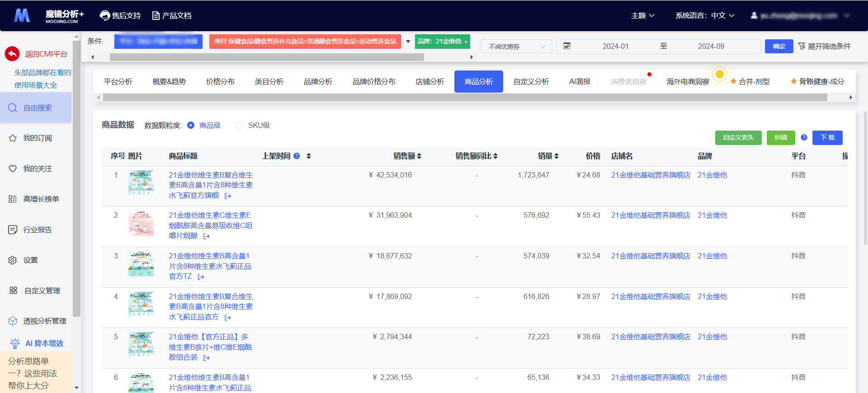
Task: Sort by 销售额 column
Action: click(419, 156)
